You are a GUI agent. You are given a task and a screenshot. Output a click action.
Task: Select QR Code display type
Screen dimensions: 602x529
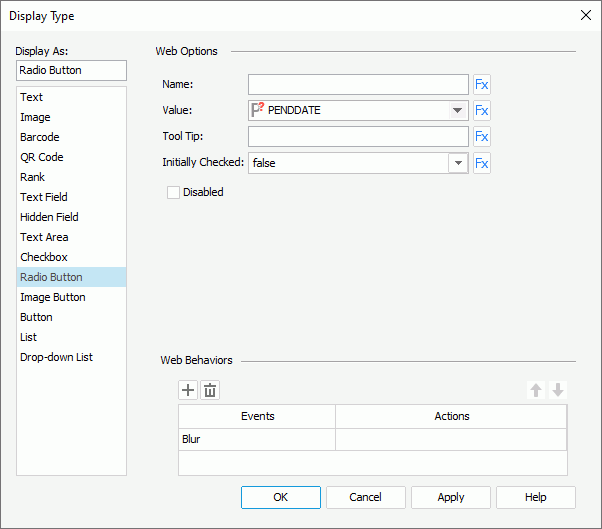[40, 157]
